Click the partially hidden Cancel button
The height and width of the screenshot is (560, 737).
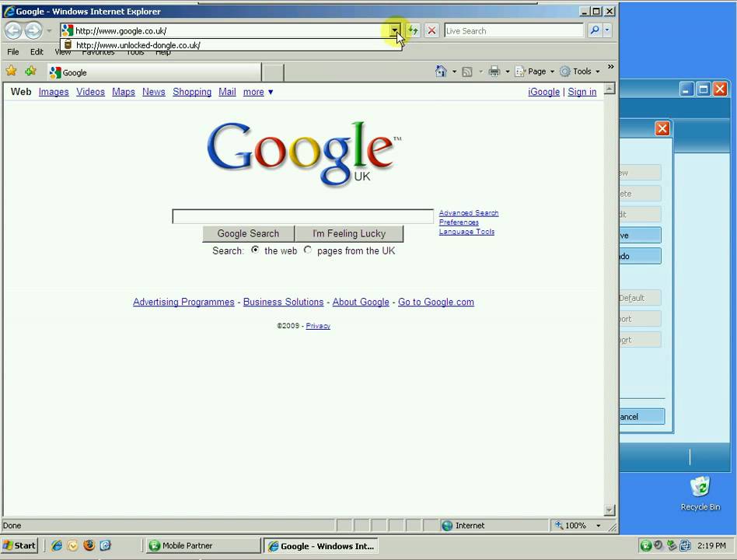[x=641, y=417]
